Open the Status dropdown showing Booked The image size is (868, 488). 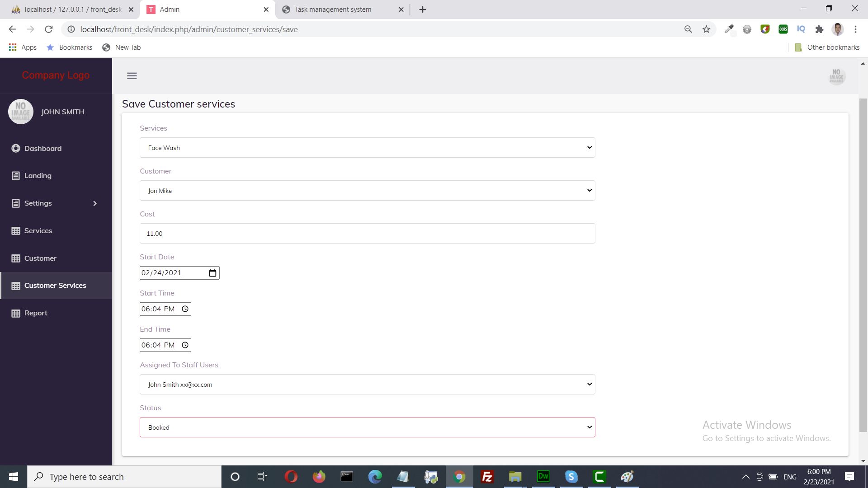coord(367,427)
